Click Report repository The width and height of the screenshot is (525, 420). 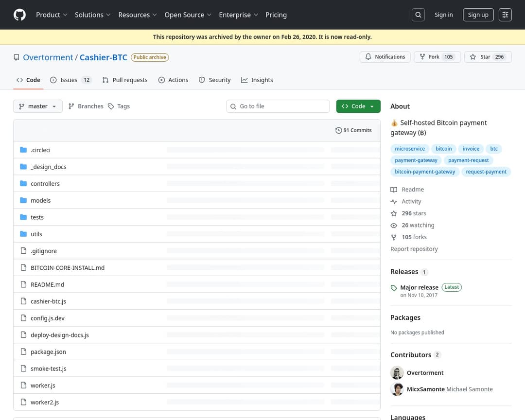point(414,249)
